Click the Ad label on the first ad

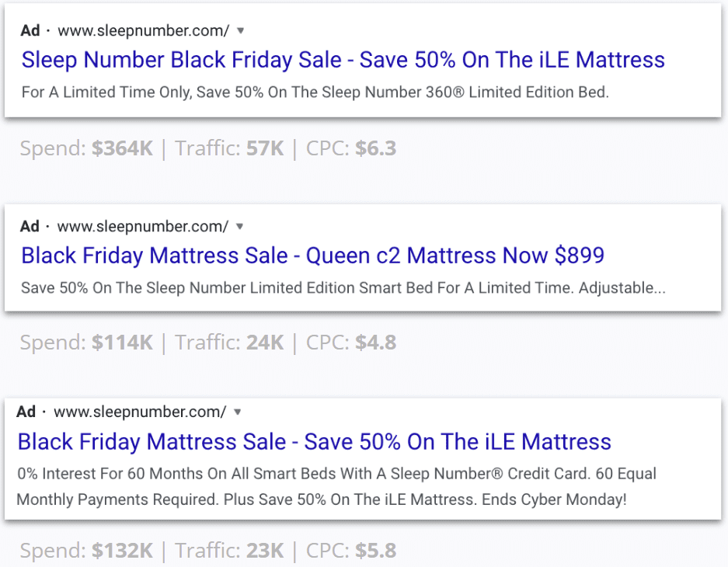[x=30, y=31]
